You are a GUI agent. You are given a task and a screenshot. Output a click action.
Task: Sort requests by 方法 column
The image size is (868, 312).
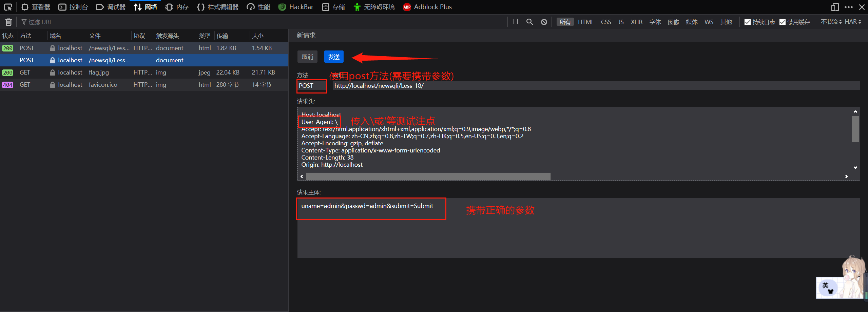tap(32, 36)
